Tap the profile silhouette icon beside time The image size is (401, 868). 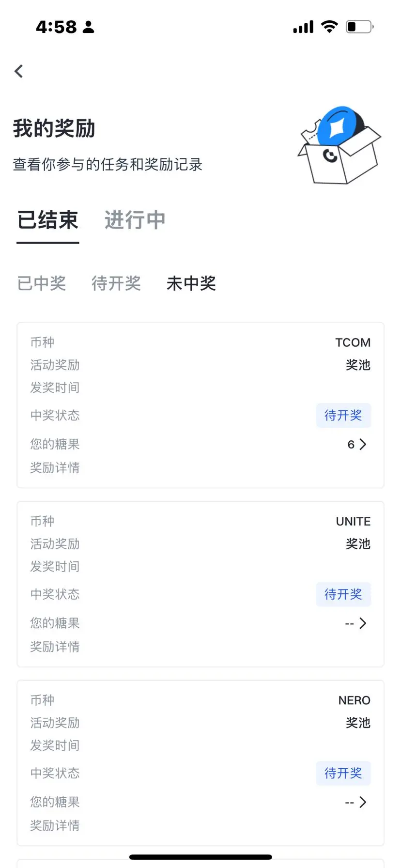(x=88, y=27)
